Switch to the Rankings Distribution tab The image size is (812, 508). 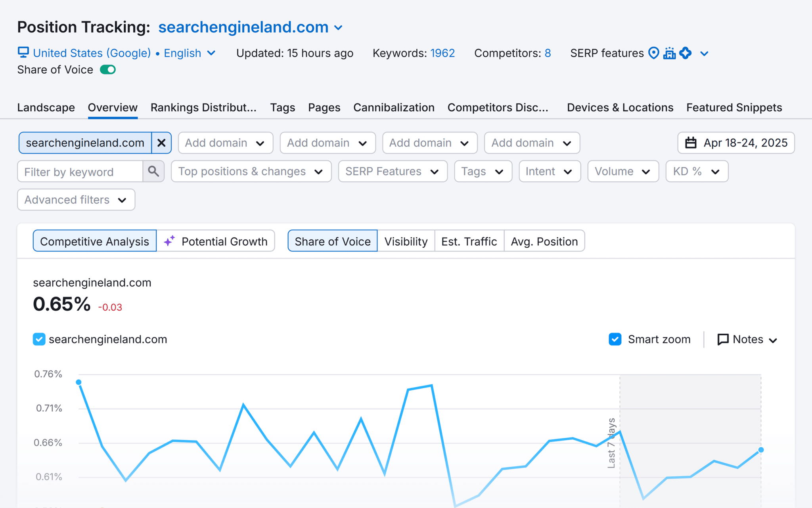203,107
